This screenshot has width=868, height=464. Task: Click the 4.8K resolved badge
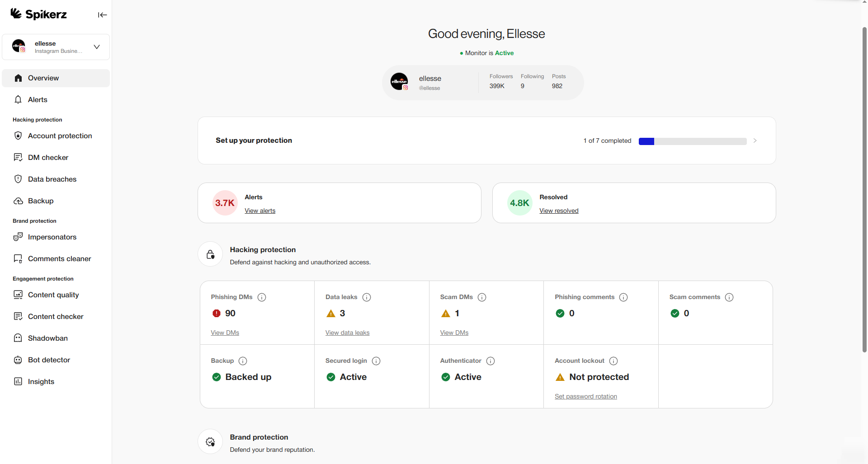(519, 203)
